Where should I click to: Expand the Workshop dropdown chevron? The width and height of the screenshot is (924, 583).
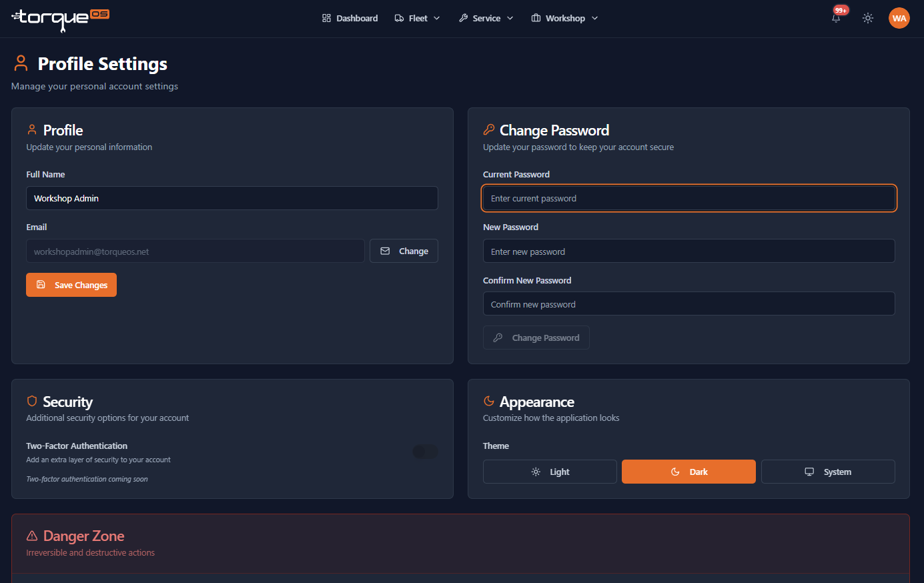[594, 18]
